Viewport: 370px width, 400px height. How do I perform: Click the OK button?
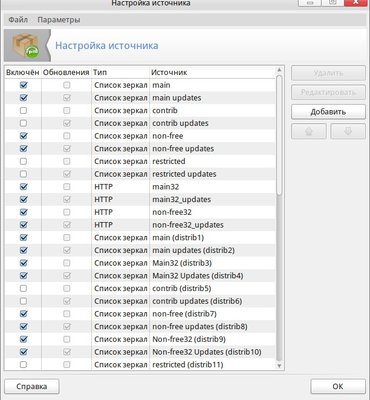[x=338, y=386]
